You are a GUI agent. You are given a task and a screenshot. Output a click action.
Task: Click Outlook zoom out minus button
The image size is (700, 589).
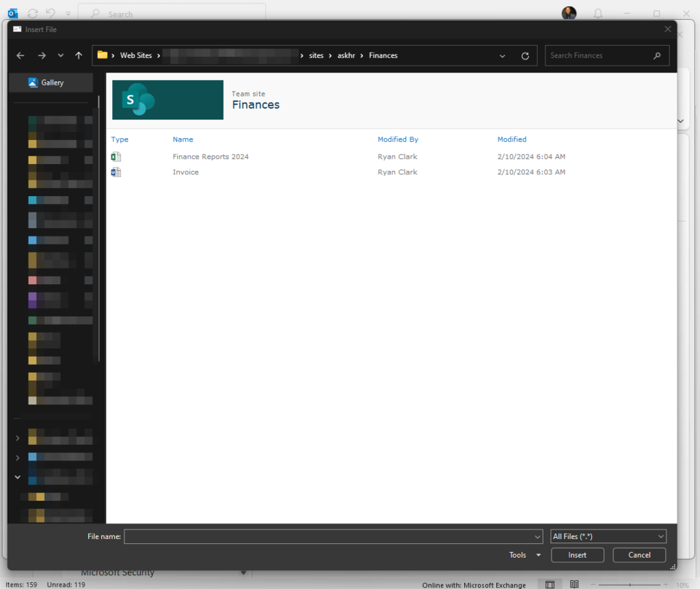coord(593,584)
